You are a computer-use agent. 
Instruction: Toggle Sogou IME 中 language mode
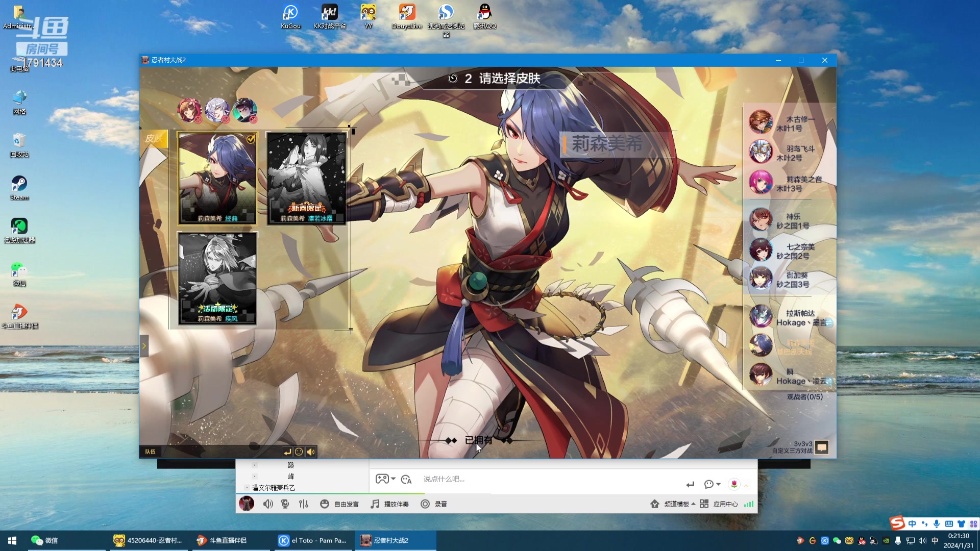point(912,523)
